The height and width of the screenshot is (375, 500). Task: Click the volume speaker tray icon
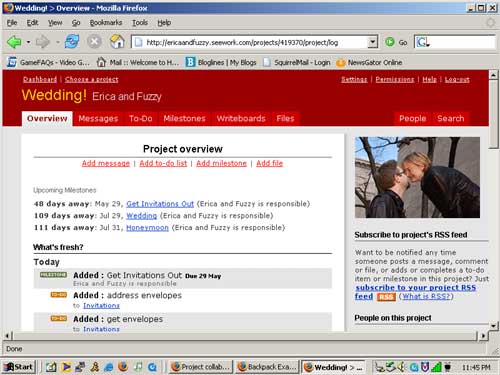[x=401, y=367]
